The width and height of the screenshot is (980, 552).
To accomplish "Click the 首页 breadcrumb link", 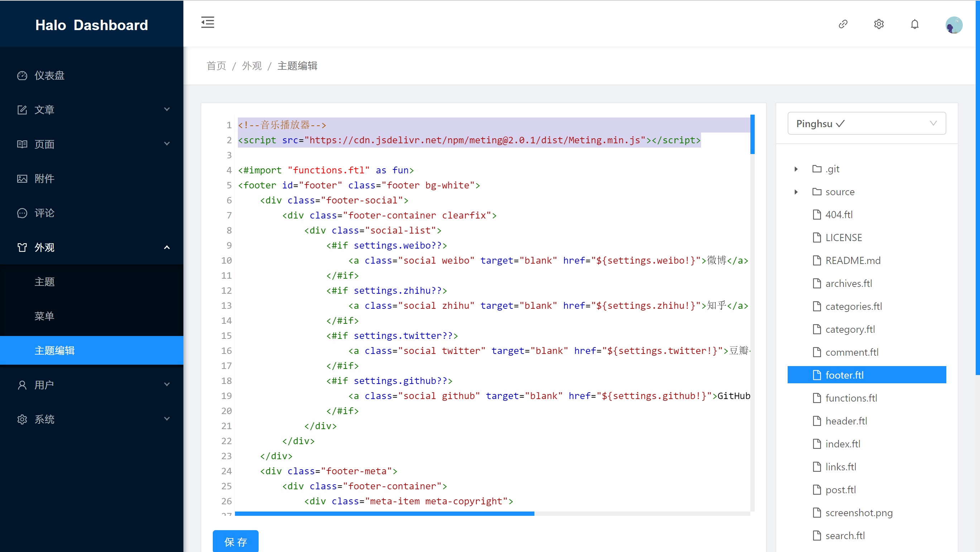I will 216,66.
